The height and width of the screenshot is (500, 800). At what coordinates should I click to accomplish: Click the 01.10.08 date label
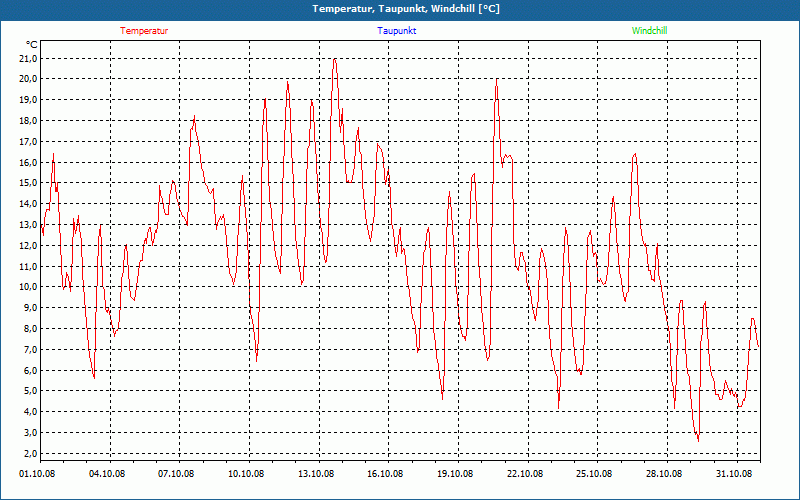(x=37, y=473)
